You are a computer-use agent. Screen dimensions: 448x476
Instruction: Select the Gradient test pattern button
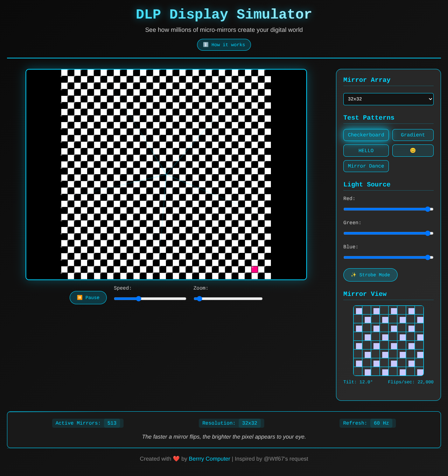[413, 135]
